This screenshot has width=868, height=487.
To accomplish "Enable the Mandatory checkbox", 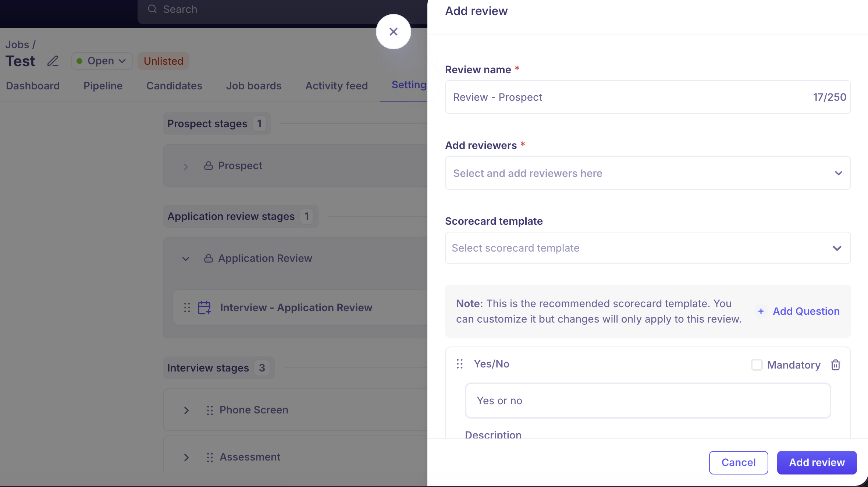I will (757, 365).
